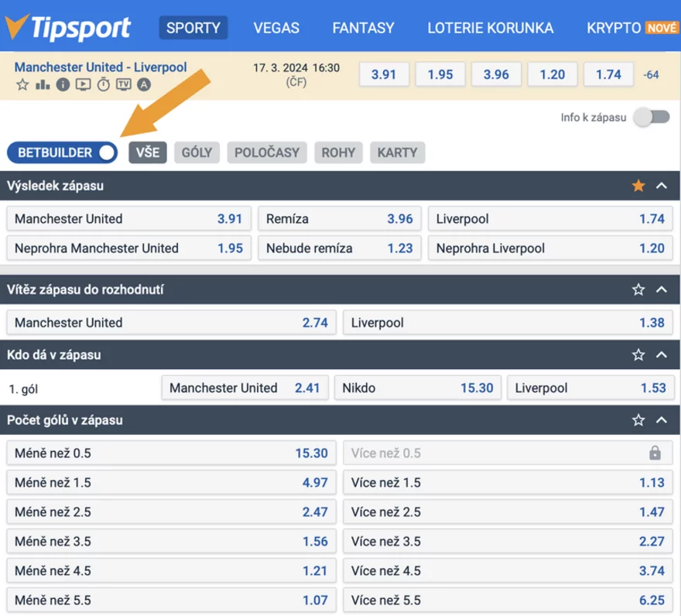Click the TV broadcast icon
This screenshot has width=681, height=616.
[x=124, y=84]
